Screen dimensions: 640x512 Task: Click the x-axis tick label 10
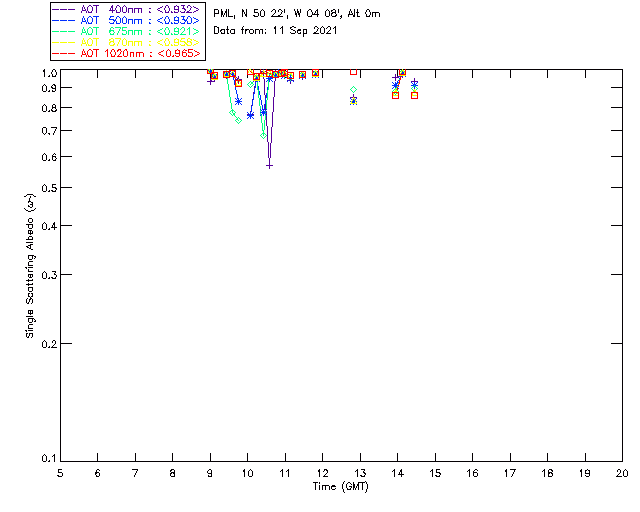point(247,473)
